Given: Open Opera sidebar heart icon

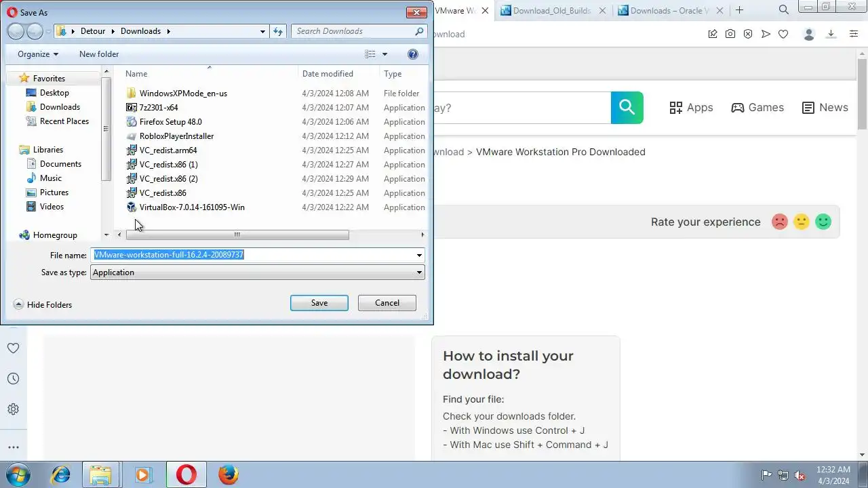Looking at the screenshot, I should click(13, 348).
